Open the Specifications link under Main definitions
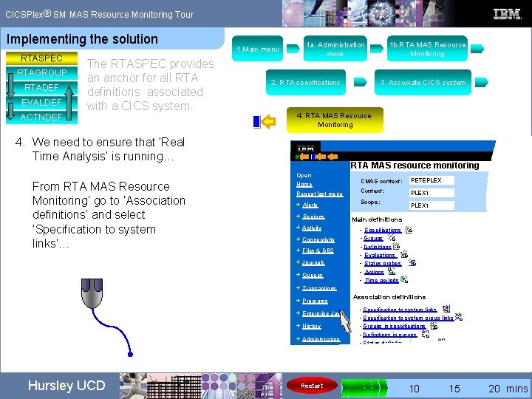This screenshot has height=399, width=532. (383, 230)
